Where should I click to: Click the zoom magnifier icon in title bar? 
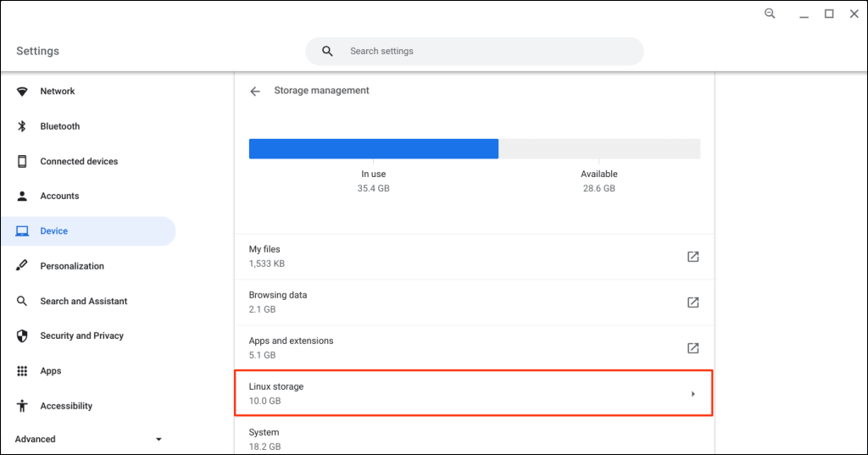(770, 14)
